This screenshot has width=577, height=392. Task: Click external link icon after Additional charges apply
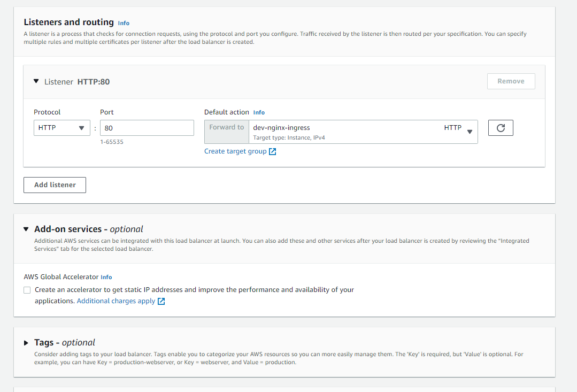click(x=161, y=301)
